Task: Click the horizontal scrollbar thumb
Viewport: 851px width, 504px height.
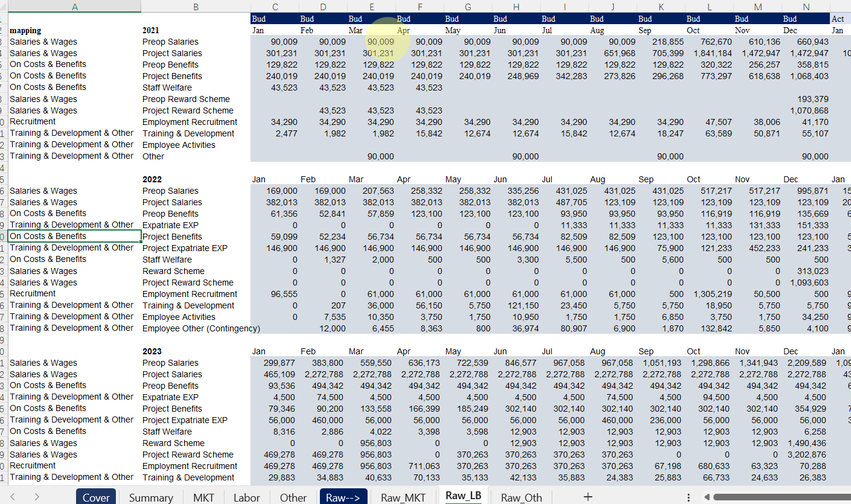Action: (785, 497)
